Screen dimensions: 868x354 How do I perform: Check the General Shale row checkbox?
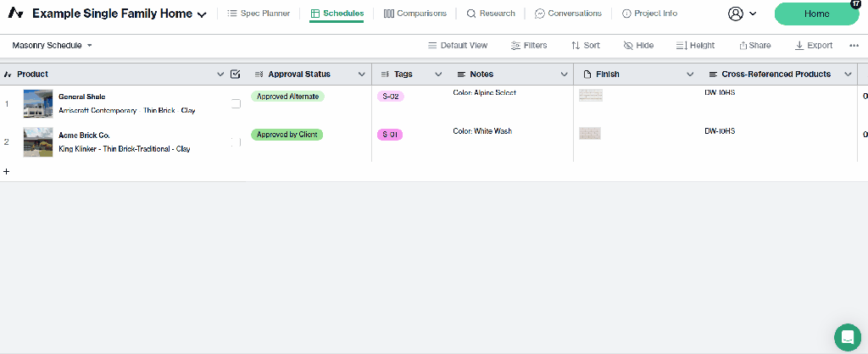(x=236, y=103)
